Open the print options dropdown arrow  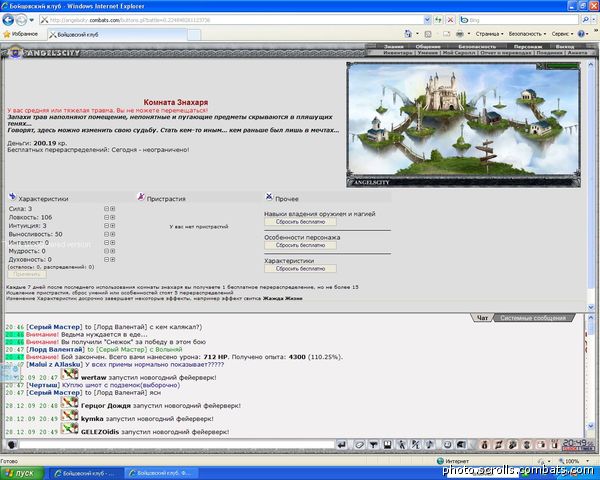pyautogui.click(x=469, y=34)
